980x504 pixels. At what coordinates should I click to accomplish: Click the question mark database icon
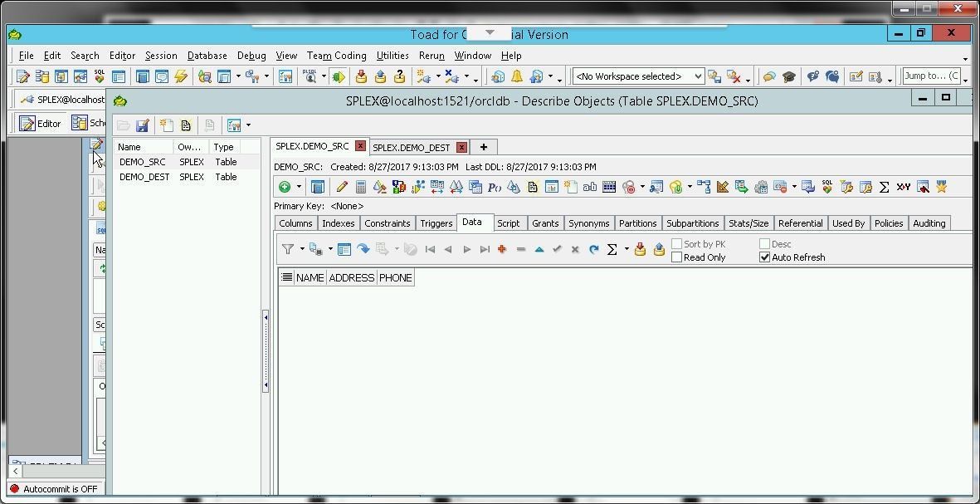(400, 76)
